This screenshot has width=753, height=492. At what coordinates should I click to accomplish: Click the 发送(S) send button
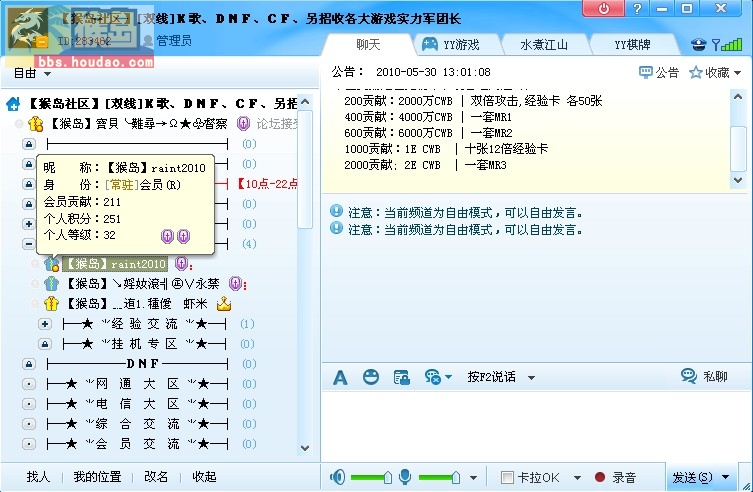click(x=692, y=477)
